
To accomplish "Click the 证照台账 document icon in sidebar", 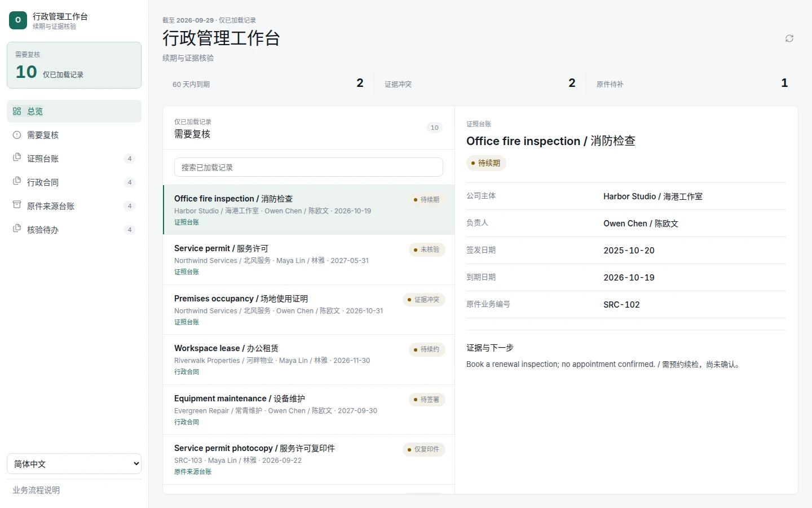I will 17,158.
